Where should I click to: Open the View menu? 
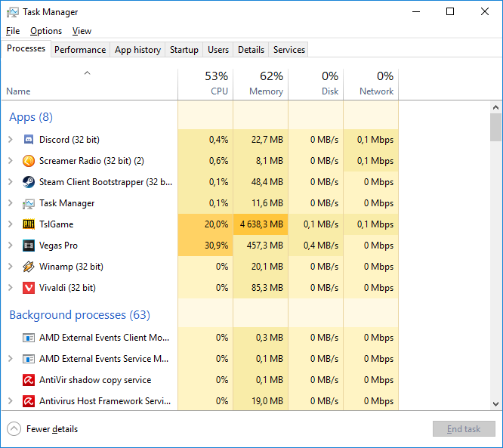[x=82, y=31]
